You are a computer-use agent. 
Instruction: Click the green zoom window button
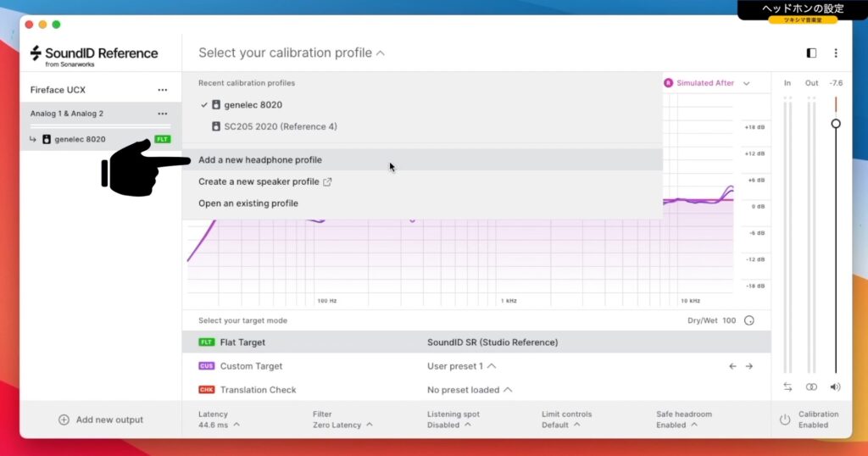click(56, 25)
